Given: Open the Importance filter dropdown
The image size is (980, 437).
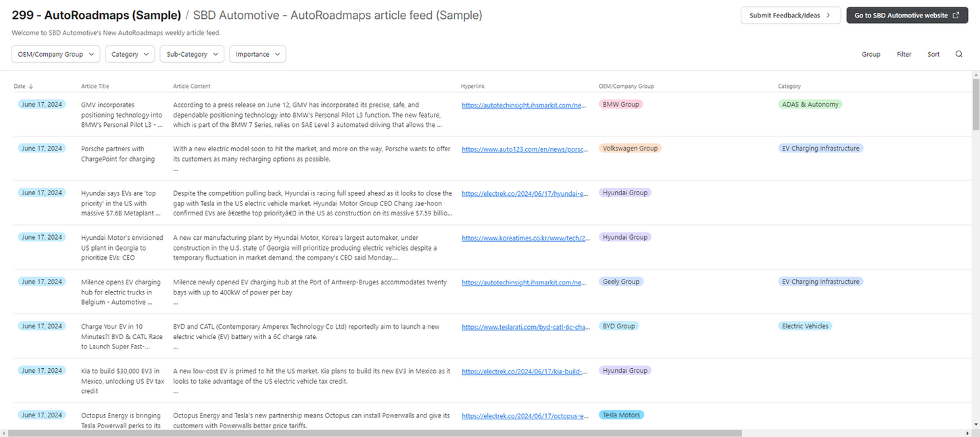Looking at the screenshot, I should [258, 54].
